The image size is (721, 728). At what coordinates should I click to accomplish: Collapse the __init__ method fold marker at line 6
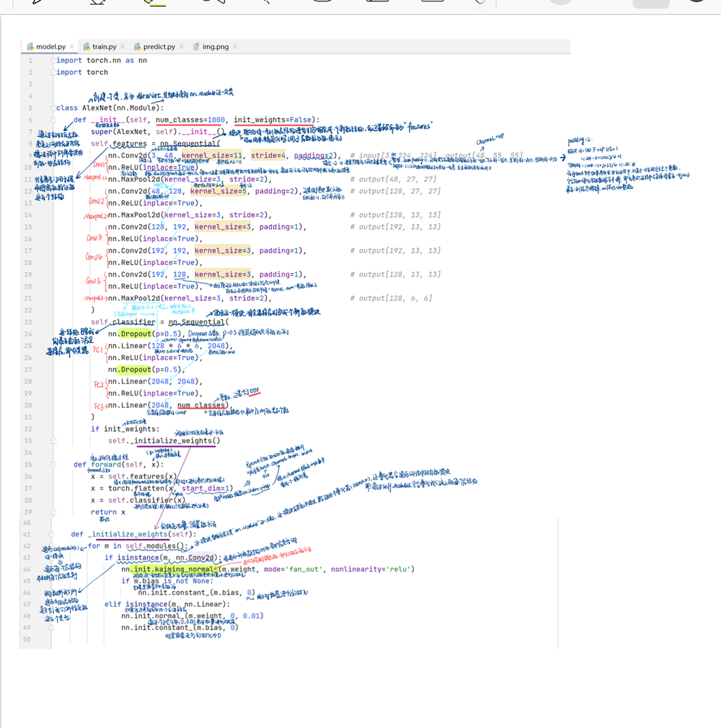[x=53, y=120]
